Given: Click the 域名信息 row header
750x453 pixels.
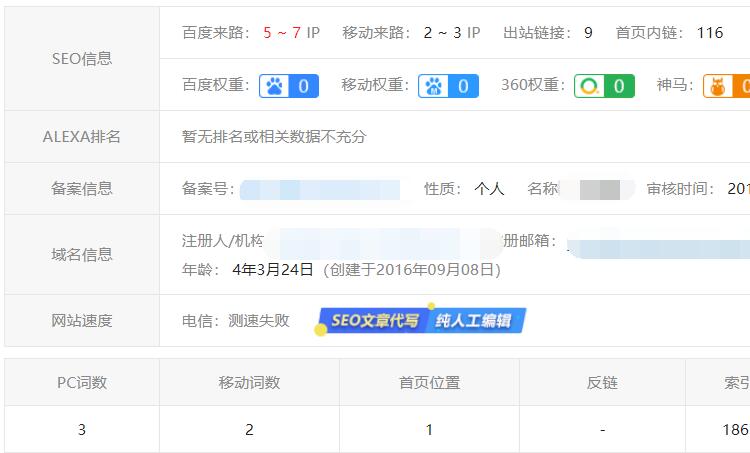Looking at the screenshot, I should click(82, 254).
